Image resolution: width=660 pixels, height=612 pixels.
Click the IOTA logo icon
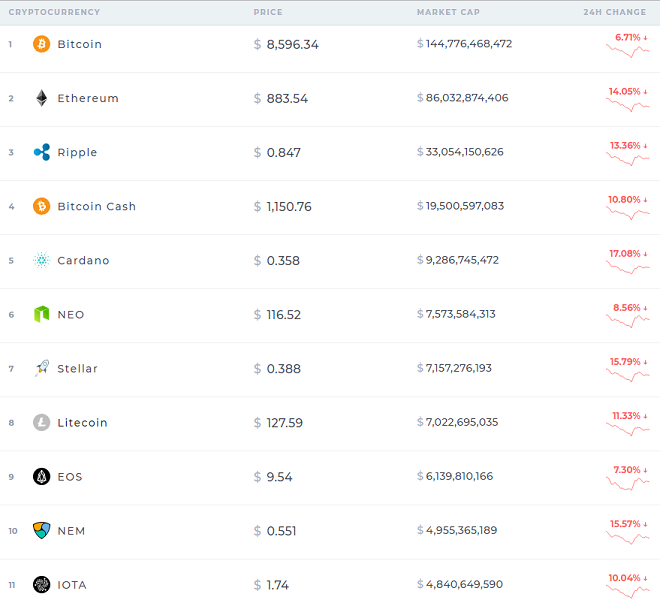point(41,585)
